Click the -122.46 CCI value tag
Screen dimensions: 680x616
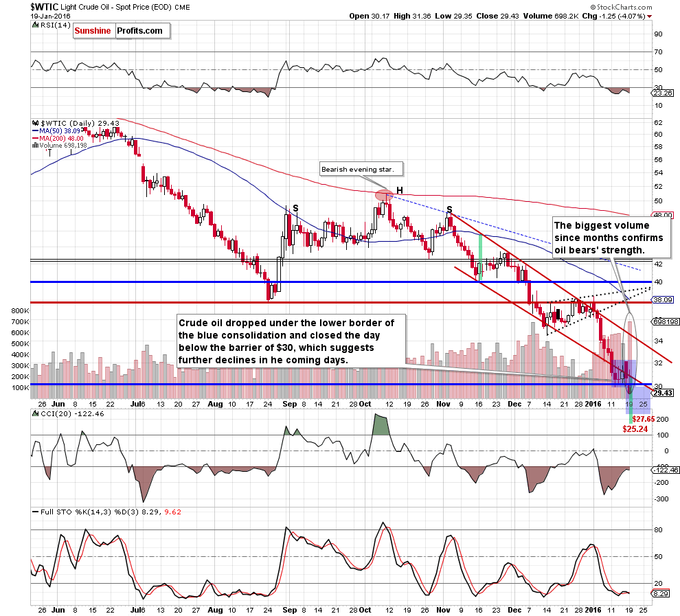point(666,470)
